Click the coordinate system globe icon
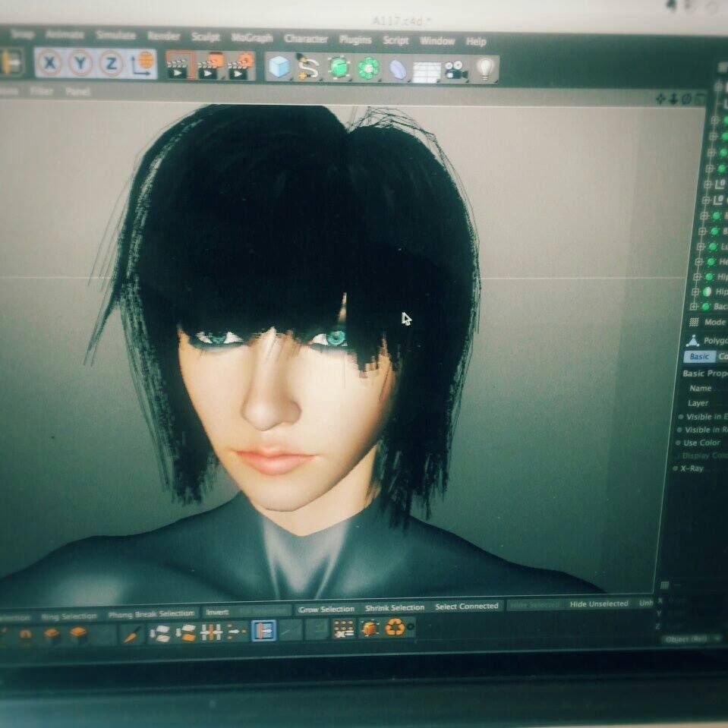 [x=143, y=64]
